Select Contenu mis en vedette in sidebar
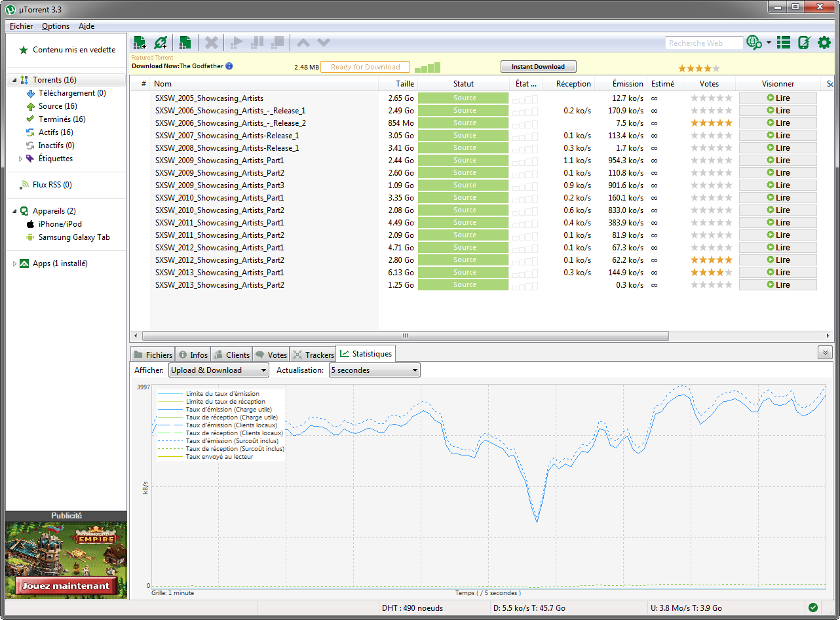The height and width of the screenshot is (620, 840). 67,50
